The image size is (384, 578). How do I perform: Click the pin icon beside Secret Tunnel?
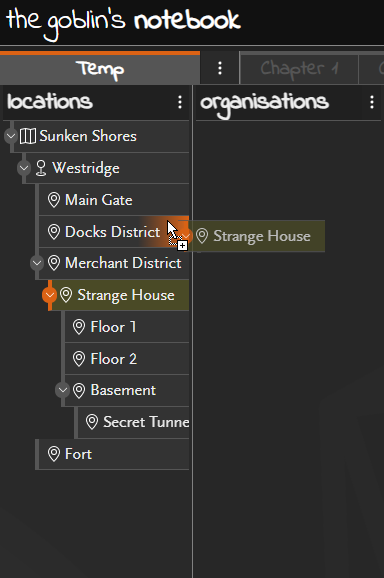coord(92,422)
